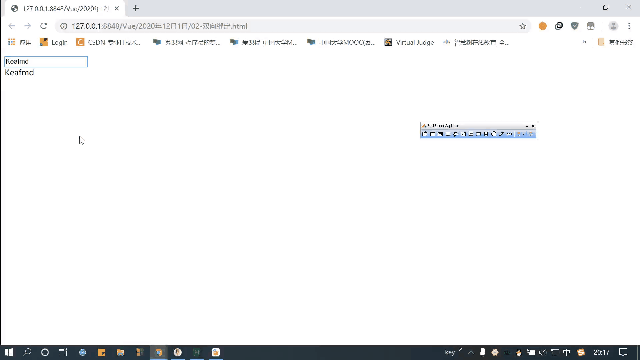640x360 pixels.
Task: Open Task View on taskbar
Action: pos(63,352)
